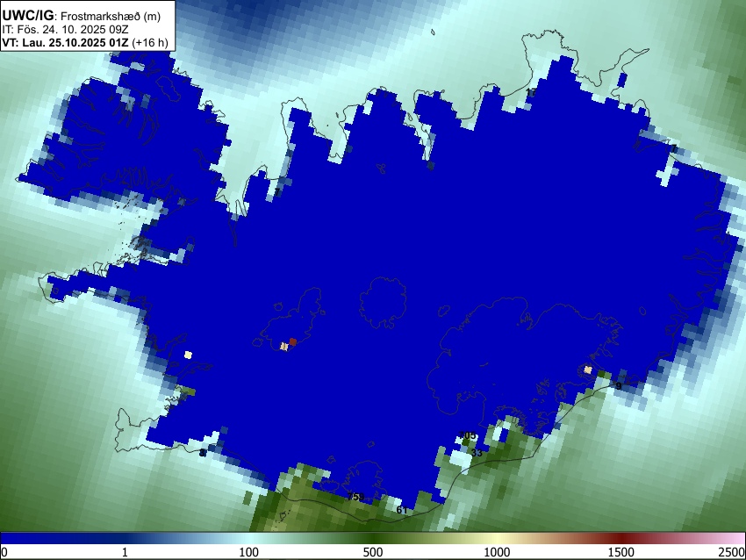This screenshot has width=746, height=560.
Task: Click the map value '17' on the north coast
Action: [x=531, y=92]
